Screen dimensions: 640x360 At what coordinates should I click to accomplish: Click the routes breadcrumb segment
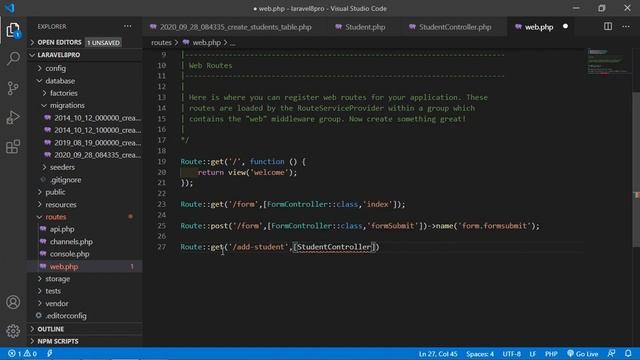161,42
